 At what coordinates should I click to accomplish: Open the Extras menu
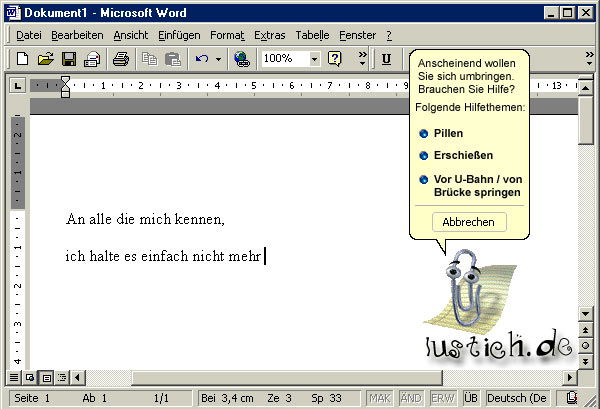[270, 35]
